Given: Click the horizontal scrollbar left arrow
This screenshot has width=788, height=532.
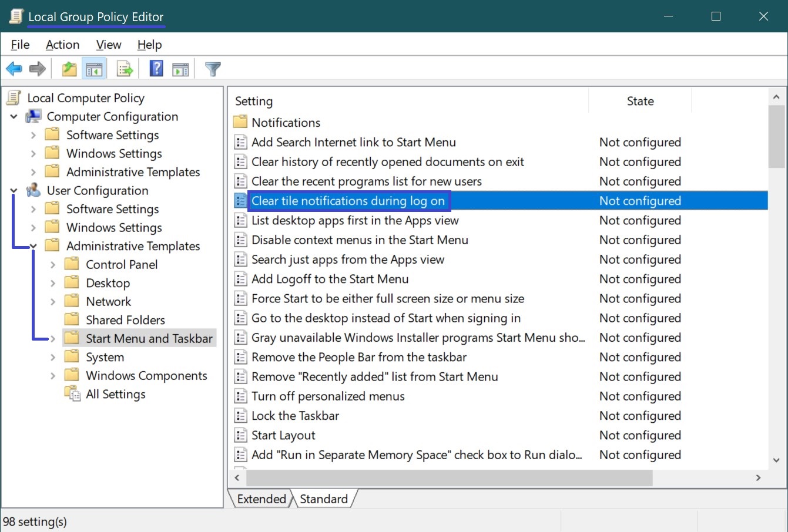Looking at the screenshot, I should coord(237,478).
